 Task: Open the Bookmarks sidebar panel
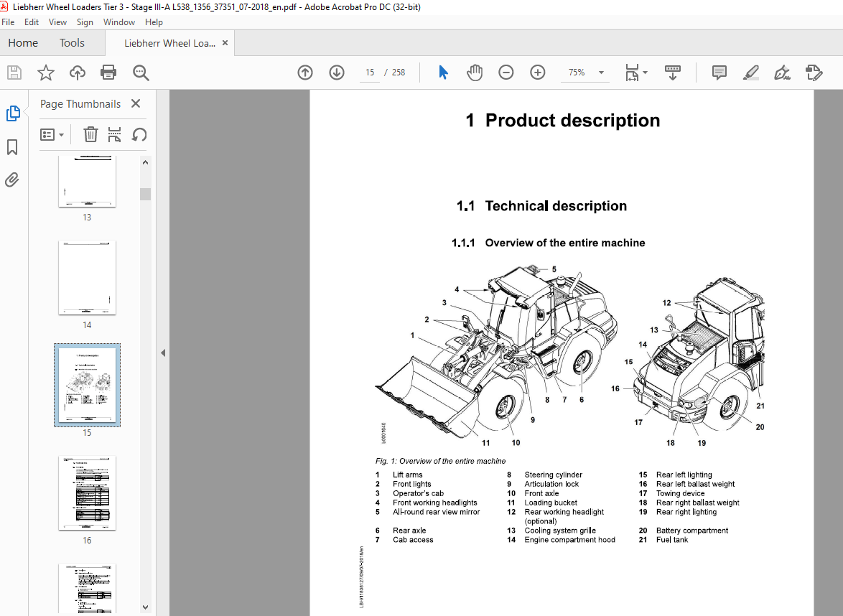tap(12, 146)
